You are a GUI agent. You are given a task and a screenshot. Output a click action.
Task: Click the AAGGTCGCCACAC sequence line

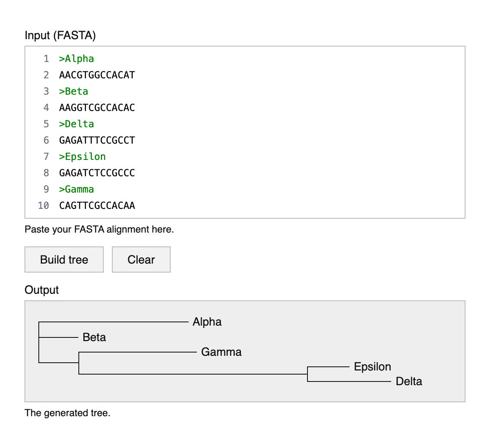click(97, 108)
